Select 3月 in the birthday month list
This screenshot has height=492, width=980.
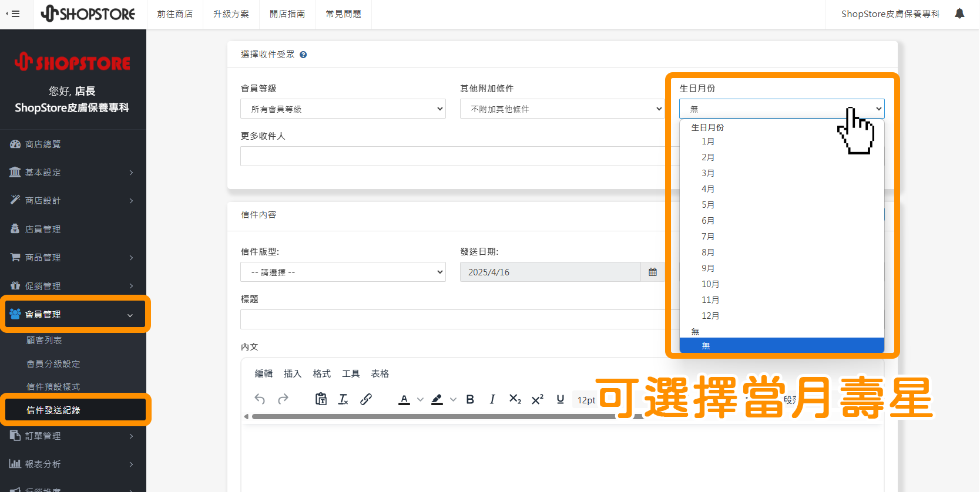point(782,173)
